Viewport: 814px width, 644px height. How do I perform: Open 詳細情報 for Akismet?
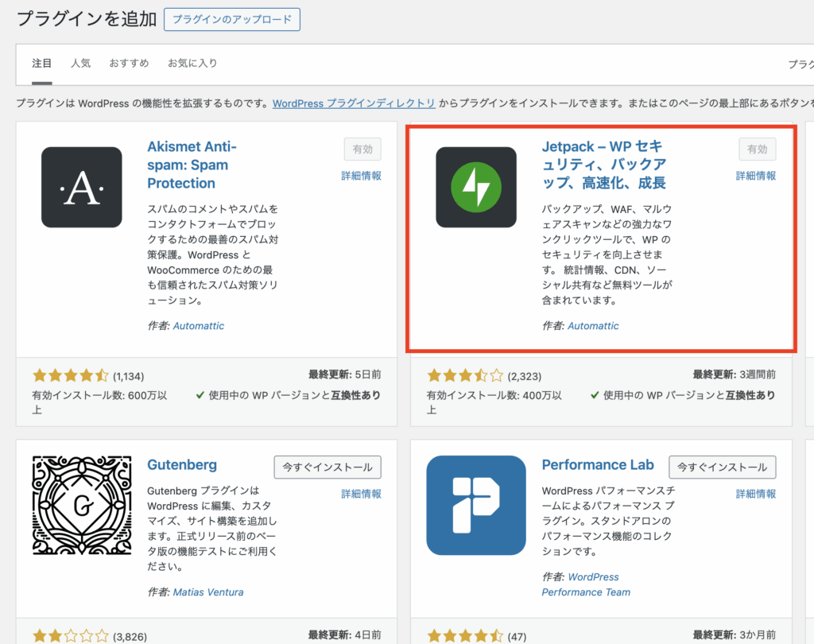point(362,176)
